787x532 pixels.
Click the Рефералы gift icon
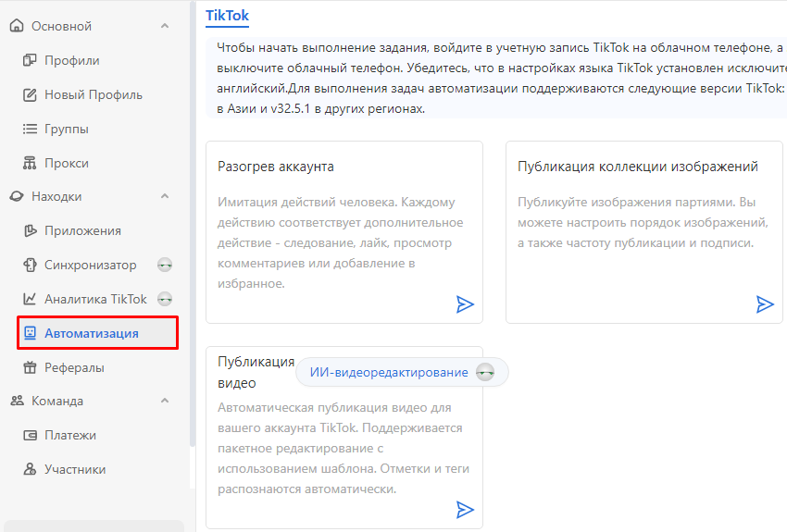point(31,367)
